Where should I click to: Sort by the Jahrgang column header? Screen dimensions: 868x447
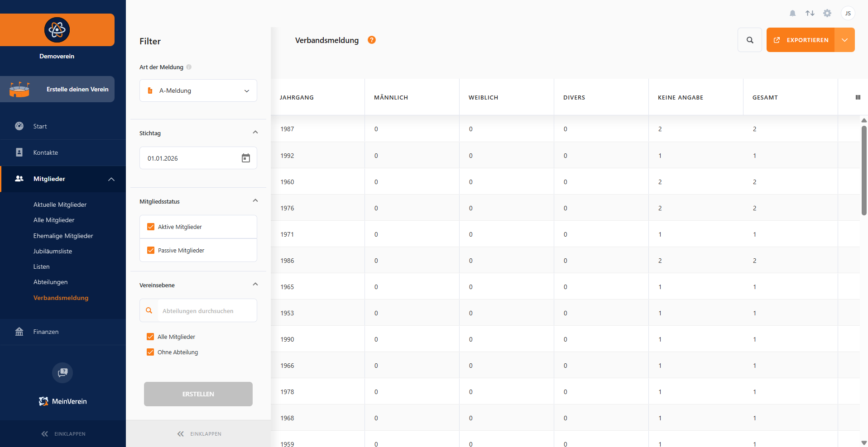tap(297, 97)
